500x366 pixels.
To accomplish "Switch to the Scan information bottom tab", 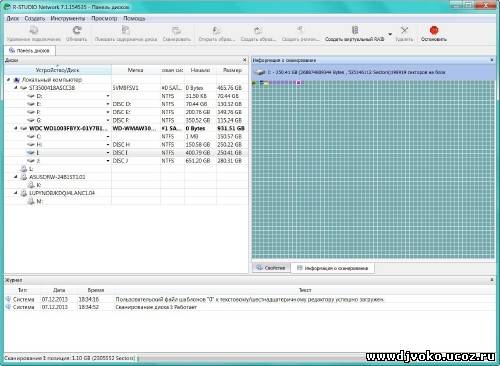I will pyautogui.click(x=332, y=268).
